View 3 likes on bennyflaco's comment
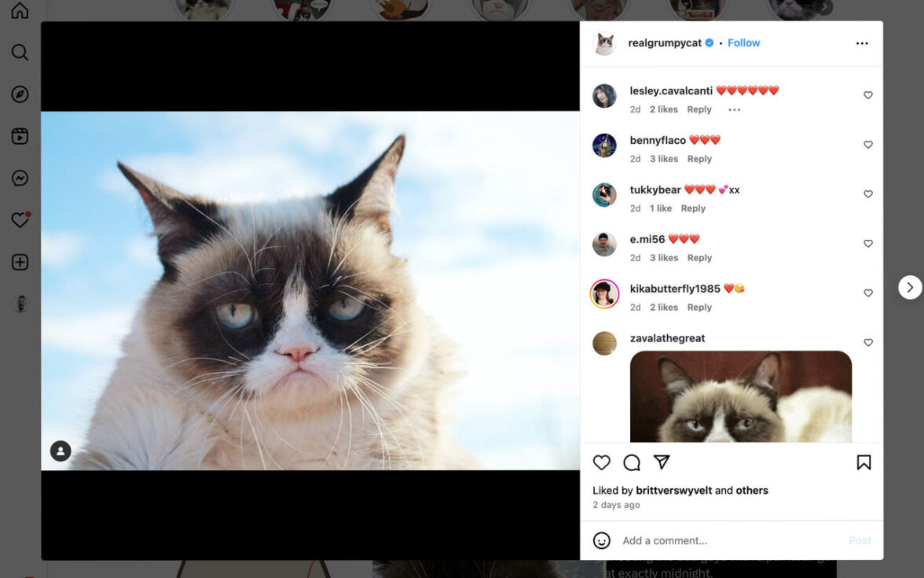Screen dimensions: 924x578 pos(663,159)
